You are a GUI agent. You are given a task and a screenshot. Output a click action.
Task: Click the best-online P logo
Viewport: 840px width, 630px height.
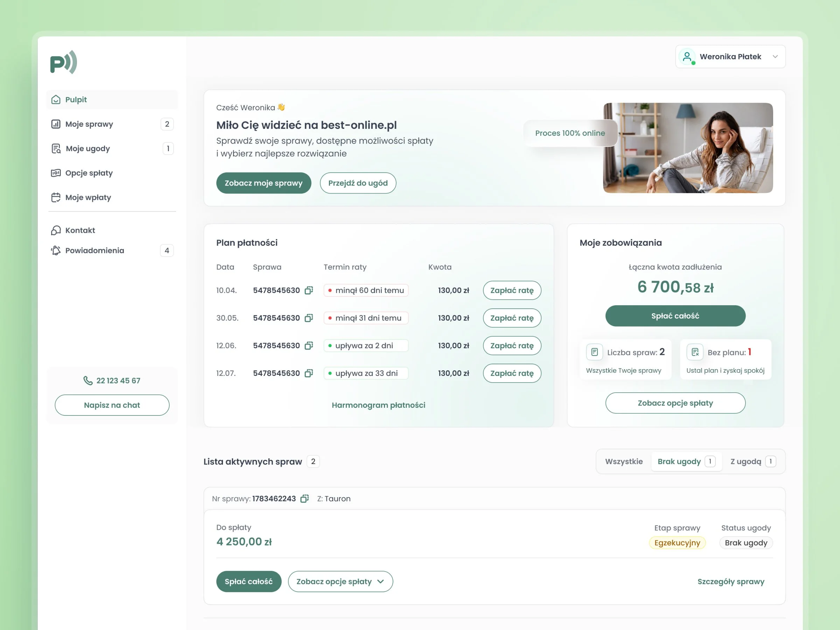click(63, 62)
